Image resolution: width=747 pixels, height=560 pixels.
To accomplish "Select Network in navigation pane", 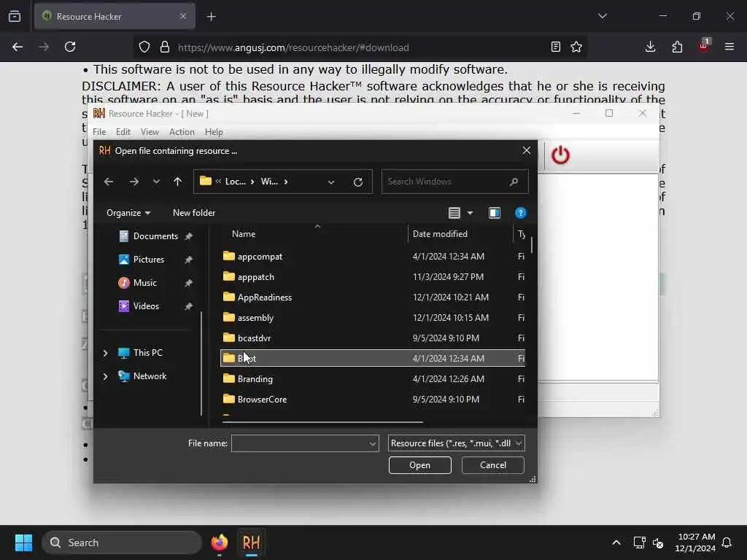I will click(x=150, y=376).
